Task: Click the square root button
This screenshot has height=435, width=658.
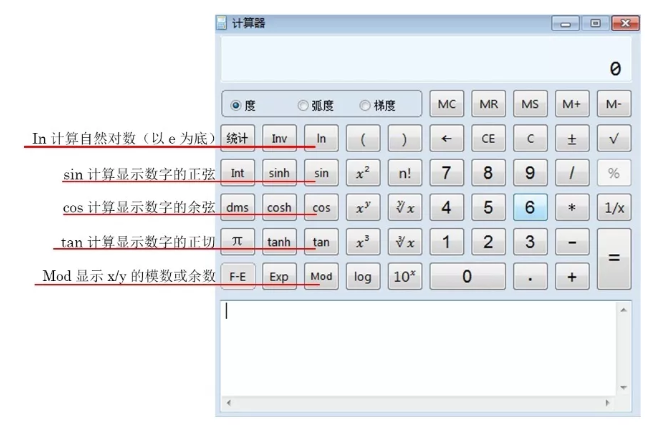Action: pyautogui.click(x=613, y=139)
